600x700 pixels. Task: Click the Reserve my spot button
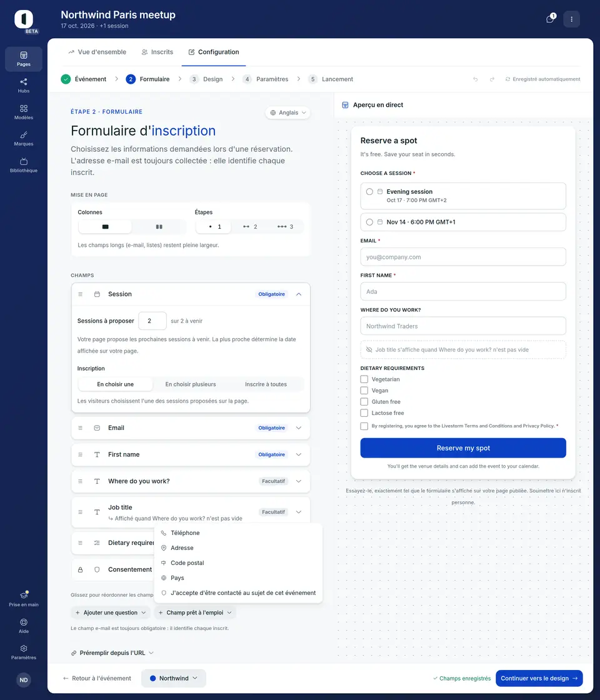pos(463,447)
